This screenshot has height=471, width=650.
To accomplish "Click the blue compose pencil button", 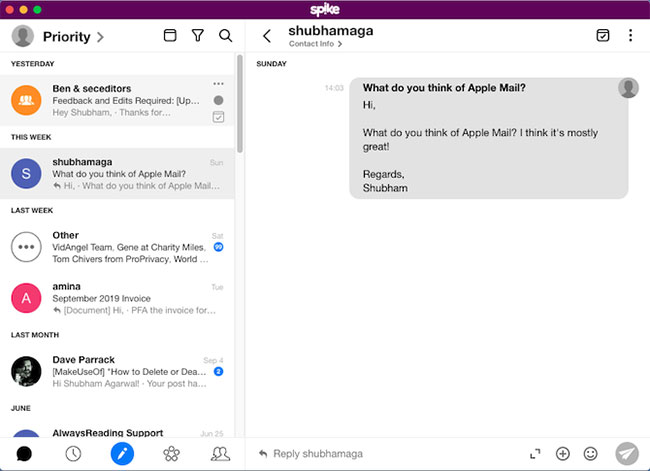I will [122, 453].
